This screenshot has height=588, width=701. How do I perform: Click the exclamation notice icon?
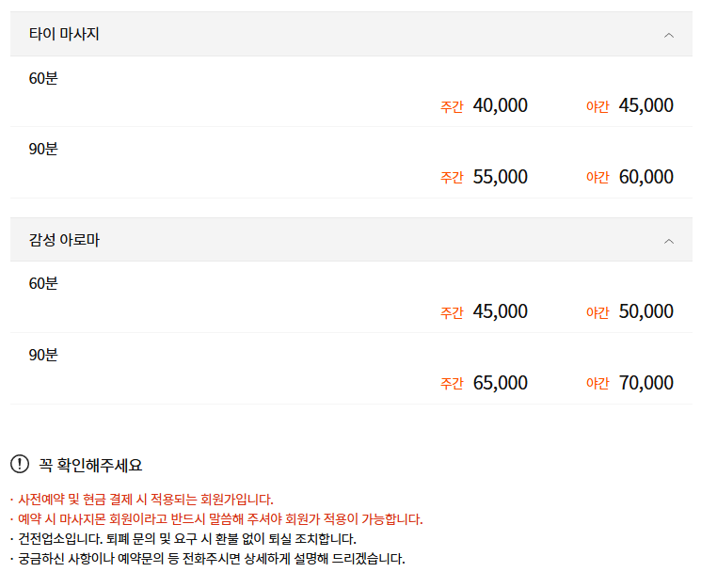coord(20,464)
